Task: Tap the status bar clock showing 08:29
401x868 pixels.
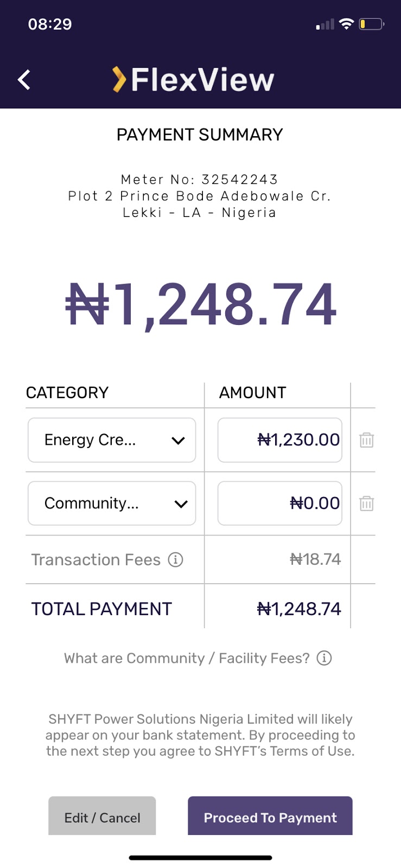Action: (50, 24)
